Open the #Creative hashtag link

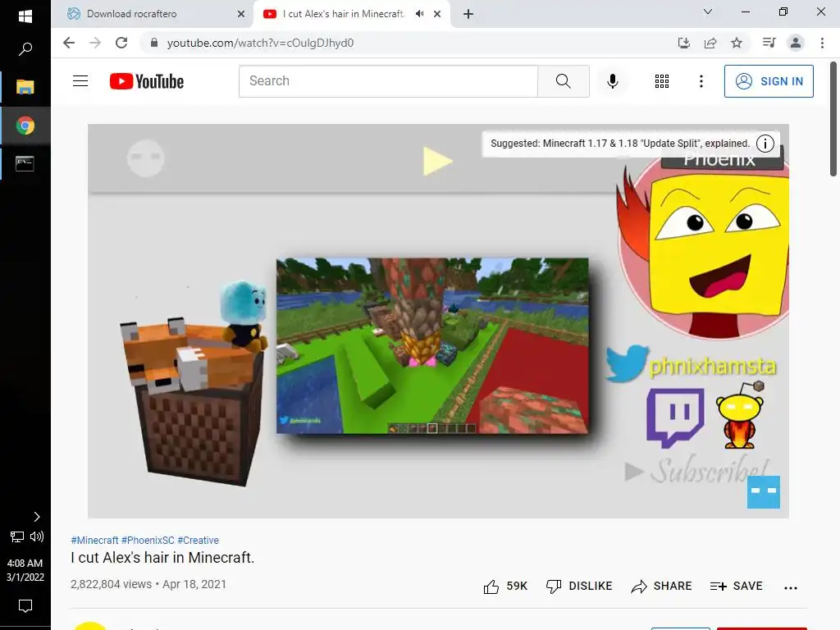pos(199,540)
